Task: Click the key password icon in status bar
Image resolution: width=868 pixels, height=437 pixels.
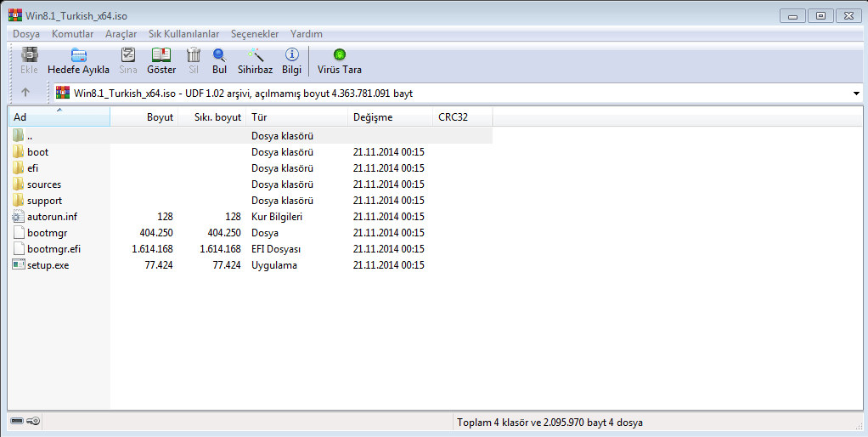Action: tap(33, 422)
